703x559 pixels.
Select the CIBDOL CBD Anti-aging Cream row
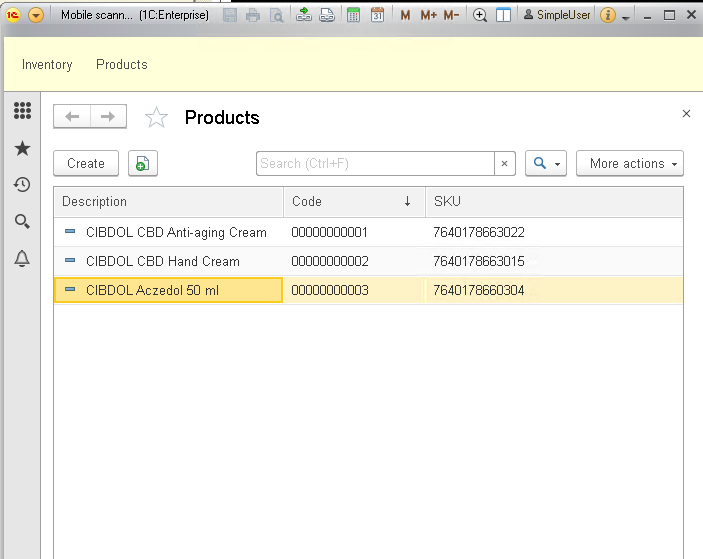[x=369, y=232]
